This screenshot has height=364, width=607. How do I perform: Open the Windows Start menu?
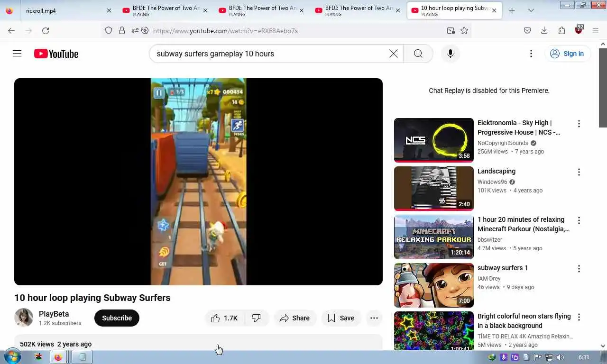(12, 357)
